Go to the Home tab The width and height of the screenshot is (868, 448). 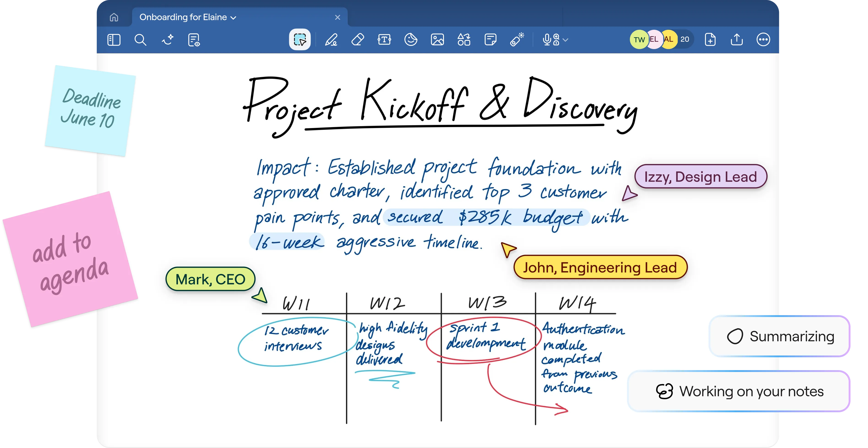click(x=114, y=17)
